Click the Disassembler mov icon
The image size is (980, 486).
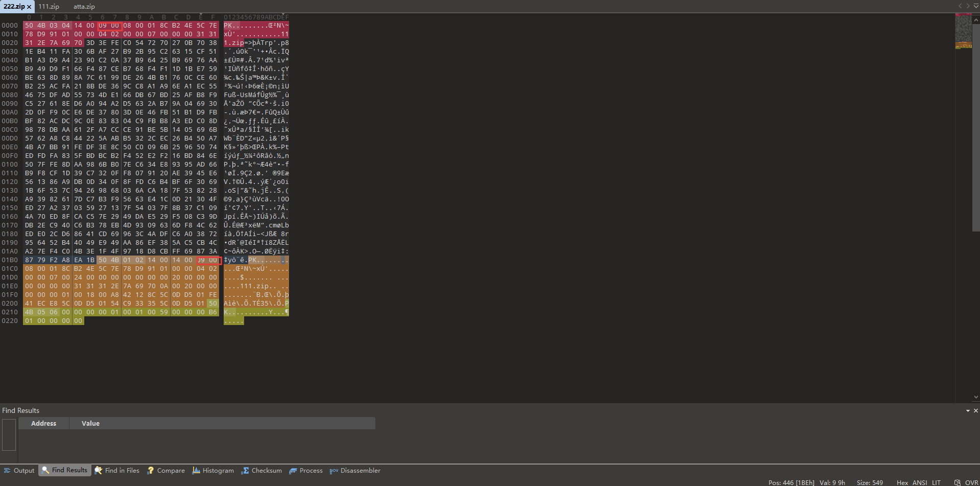click(x=333, y=470)
